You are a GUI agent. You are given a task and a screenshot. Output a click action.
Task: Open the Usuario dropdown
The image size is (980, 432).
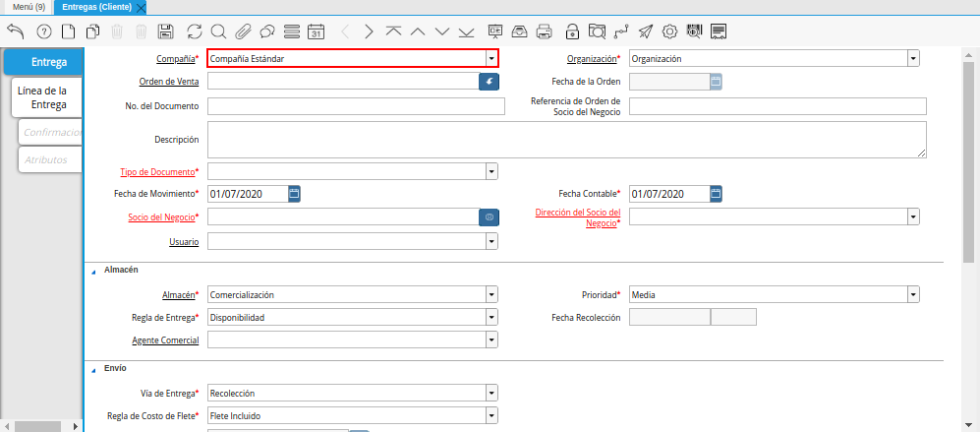click(x=491, y=241)
